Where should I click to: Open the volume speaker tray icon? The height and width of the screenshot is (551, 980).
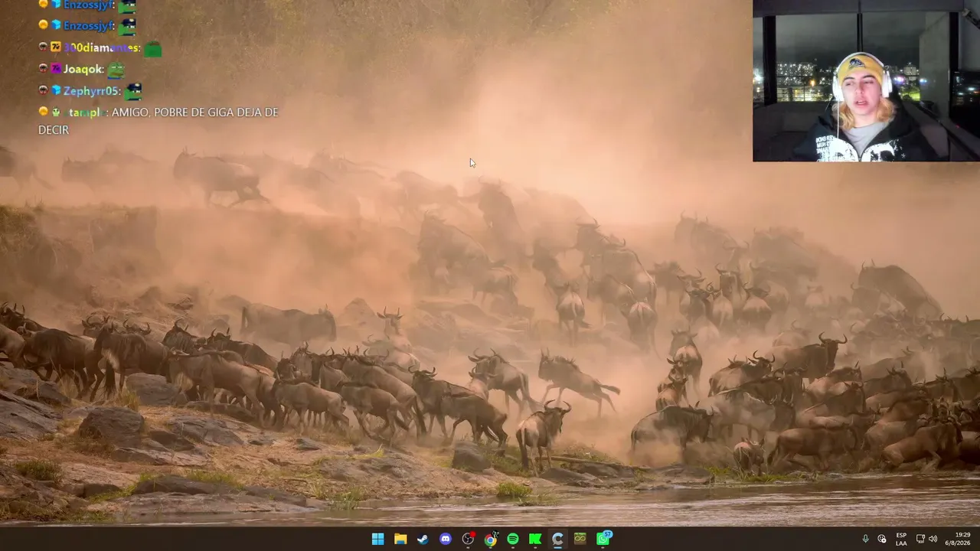(x=933, y=539)
